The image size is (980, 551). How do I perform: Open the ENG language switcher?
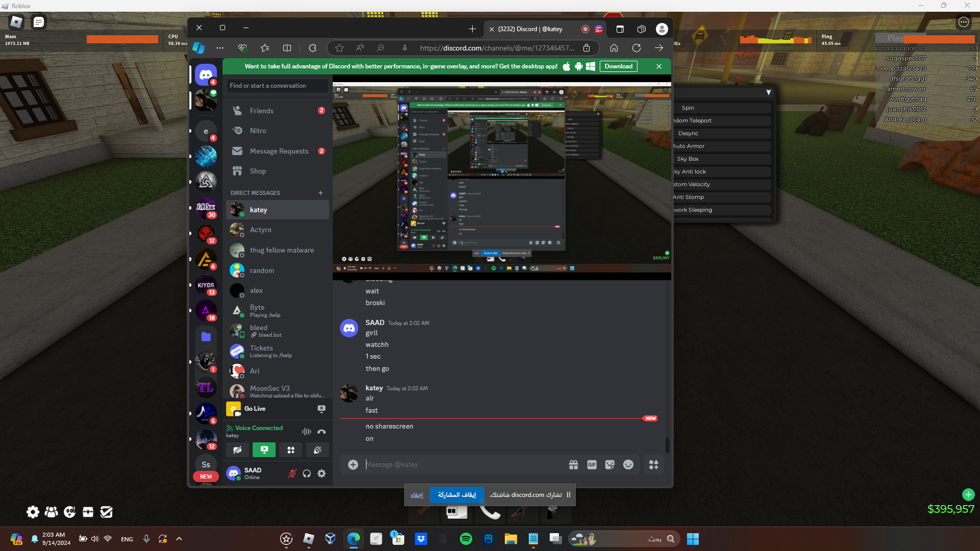pos(127,539)
